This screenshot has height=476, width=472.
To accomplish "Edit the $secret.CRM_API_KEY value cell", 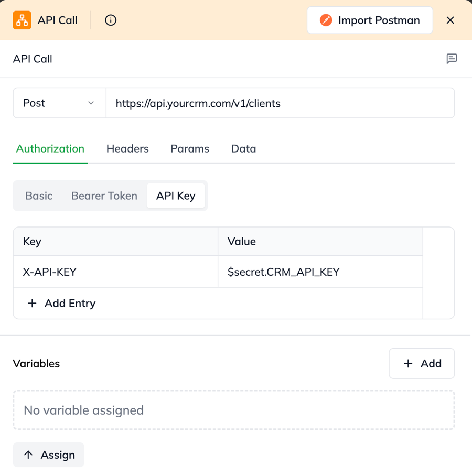I will pos(320,272).
